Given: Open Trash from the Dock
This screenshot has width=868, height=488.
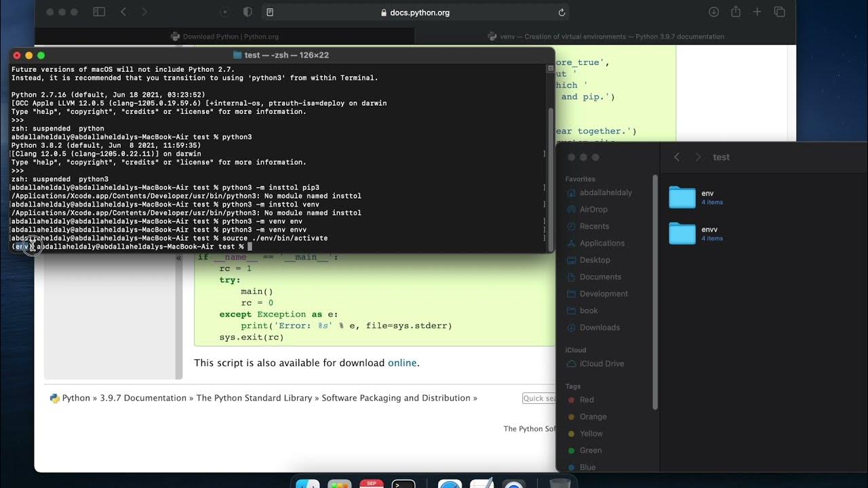Looking at the screenshot, I should 559,483.
